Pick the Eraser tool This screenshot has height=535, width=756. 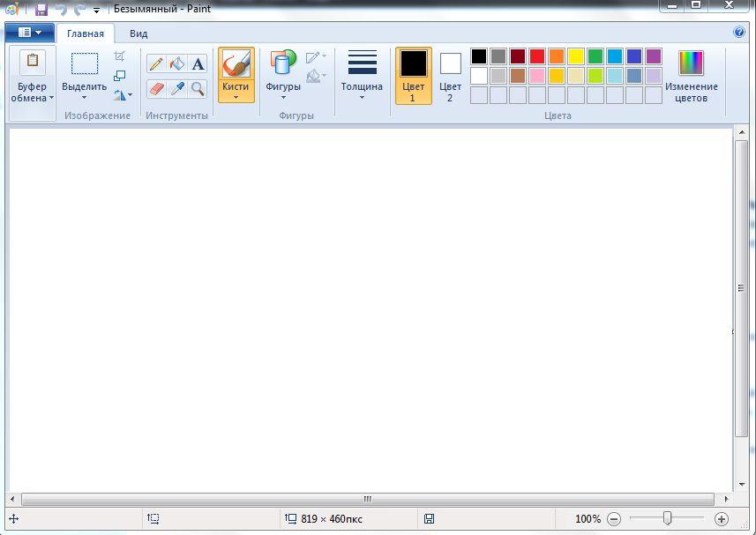156,89
